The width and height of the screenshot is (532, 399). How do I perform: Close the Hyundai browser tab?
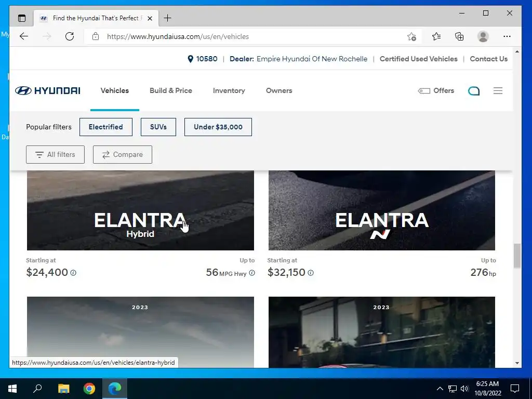pos(150,18)
